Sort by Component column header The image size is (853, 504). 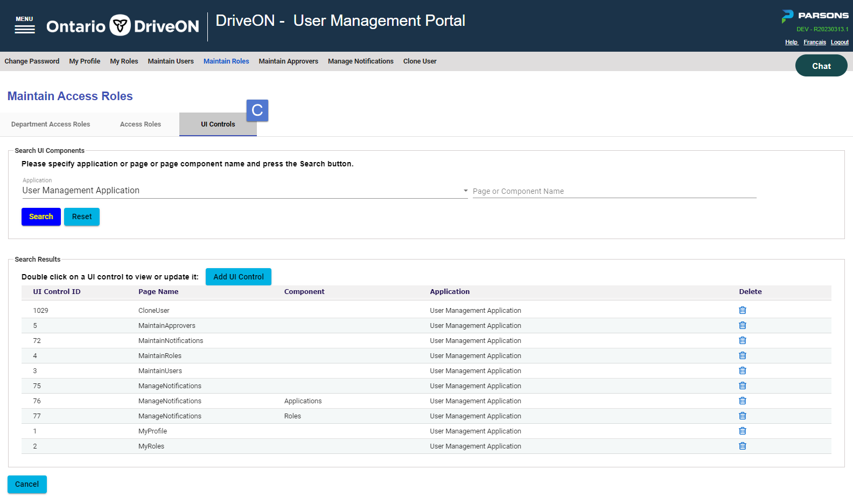click(x=304, y=292)
